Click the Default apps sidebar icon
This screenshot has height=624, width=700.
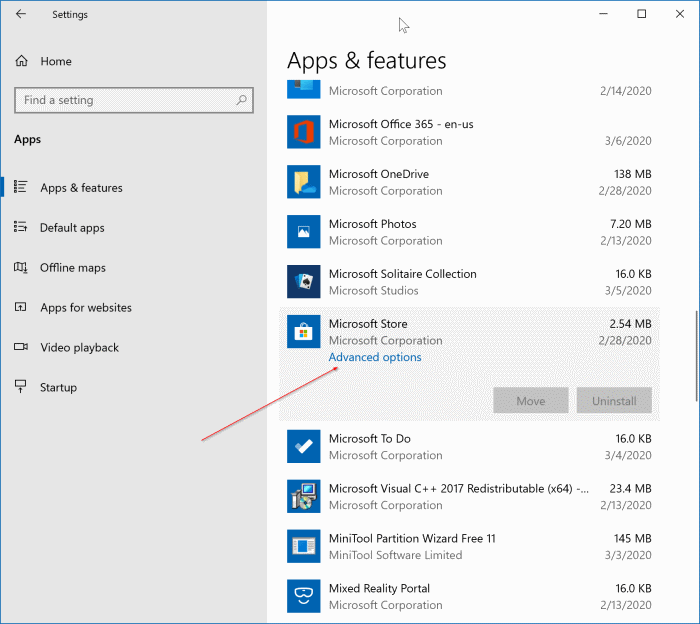[21, 227]
